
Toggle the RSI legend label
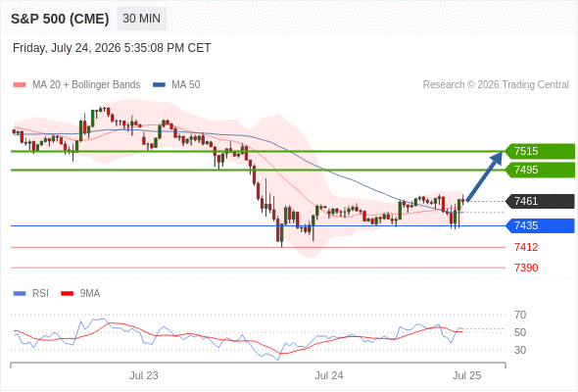[40, 294]
